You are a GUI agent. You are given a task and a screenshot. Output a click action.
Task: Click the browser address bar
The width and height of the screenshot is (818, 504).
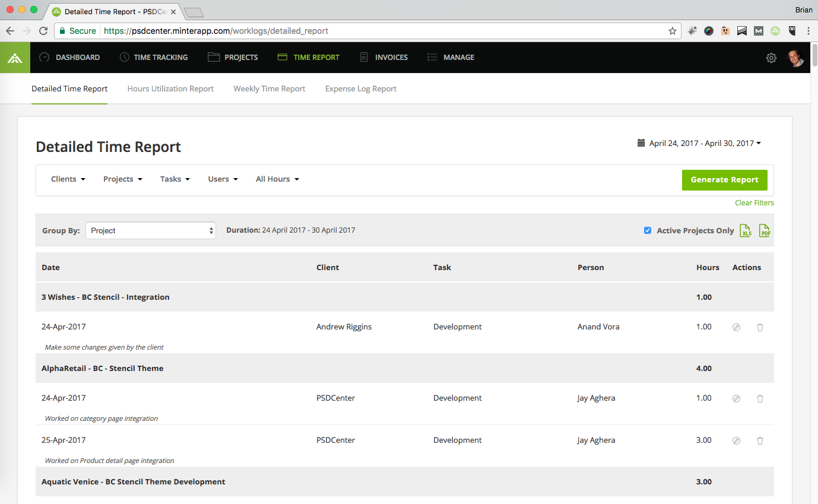(380, 31)
